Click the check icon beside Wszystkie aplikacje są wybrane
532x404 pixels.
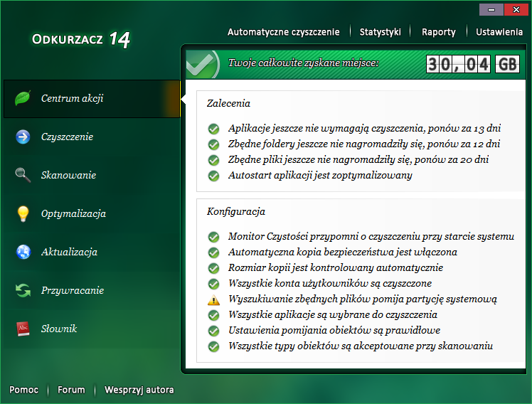[214, 315]
